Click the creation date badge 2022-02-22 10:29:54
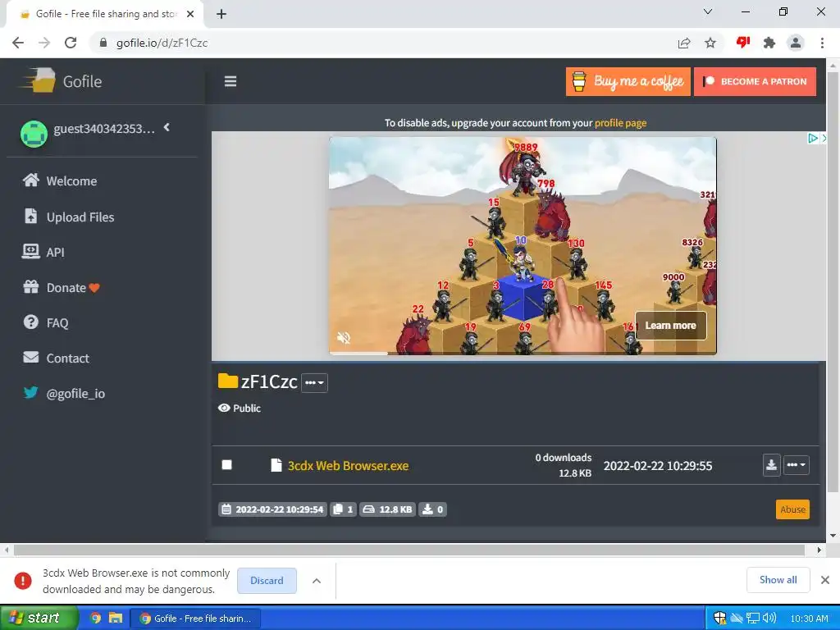 (272, 509)
